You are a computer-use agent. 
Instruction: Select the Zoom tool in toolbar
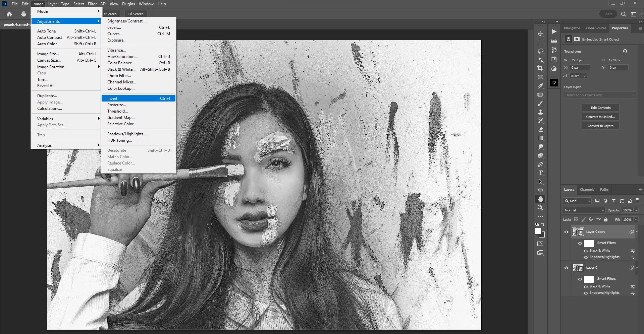(x=540, y=208)
